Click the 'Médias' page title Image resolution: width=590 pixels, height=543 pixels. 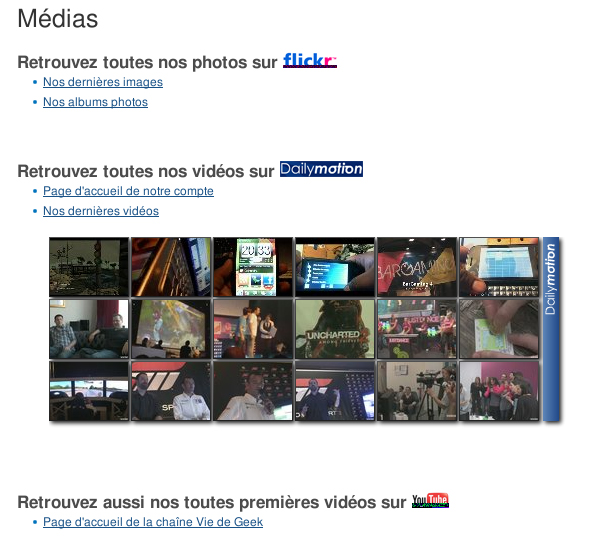(x=58, y=18)
